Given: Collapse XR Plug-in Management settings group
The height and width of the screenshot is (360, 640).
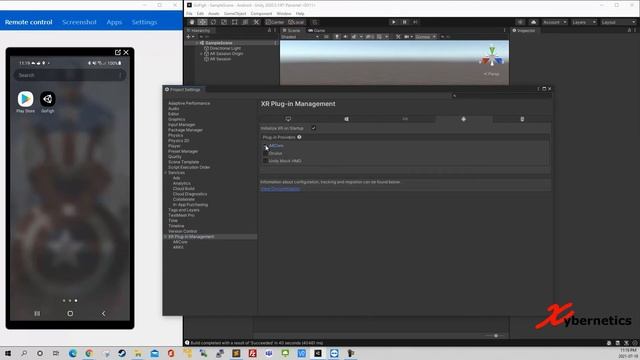Looking at the screenshot, I should 166,237.
